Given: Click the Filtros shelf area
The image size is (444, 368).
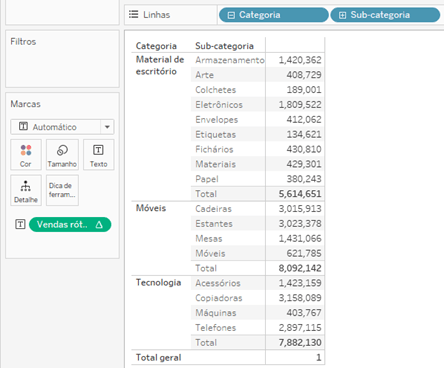Looking at the screenshot, I should tap(62, 59).
